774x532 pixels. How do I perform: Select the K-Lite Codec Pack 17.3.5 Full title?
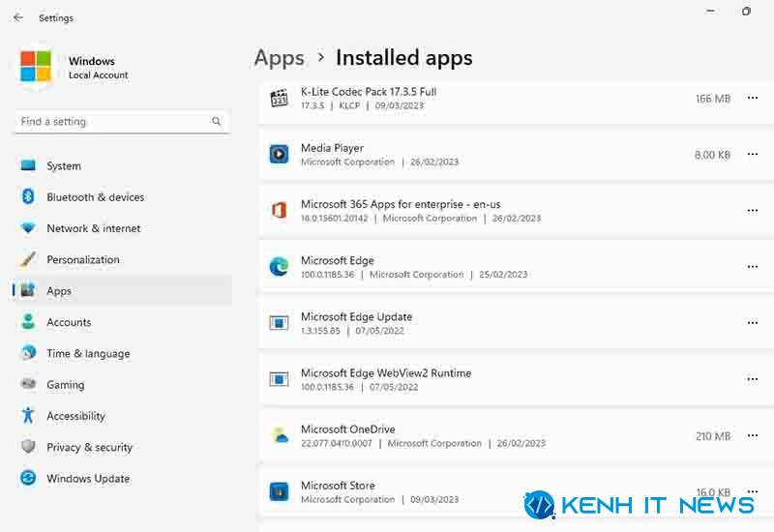[369, 92]
